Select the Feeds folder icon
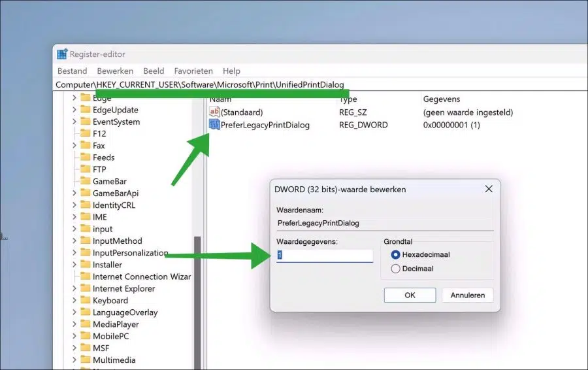The width and height of the screenshot is (588, 370). (x=86, y=158)
